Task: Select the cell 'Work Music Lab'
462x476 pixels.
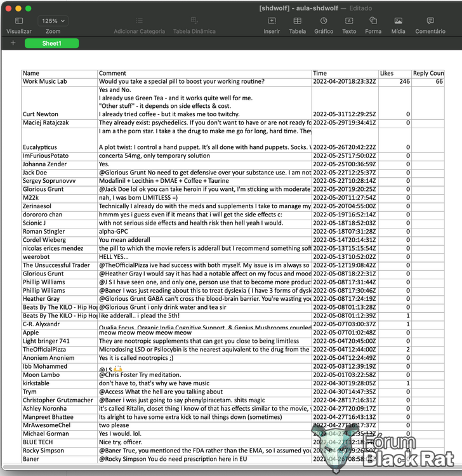Action: coord(59,82)
